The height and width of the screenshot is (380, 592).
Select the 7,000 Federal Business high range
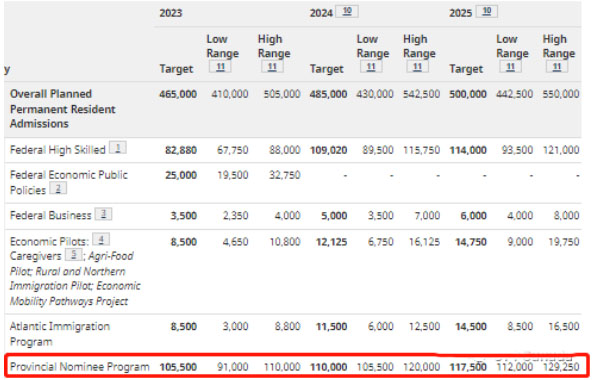tap(427, 216)
